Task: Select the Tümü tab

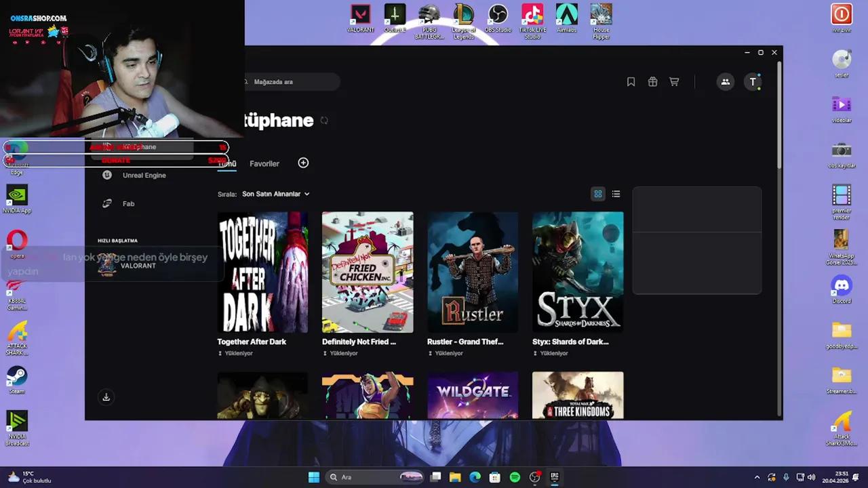Action: tap(227, 163)
